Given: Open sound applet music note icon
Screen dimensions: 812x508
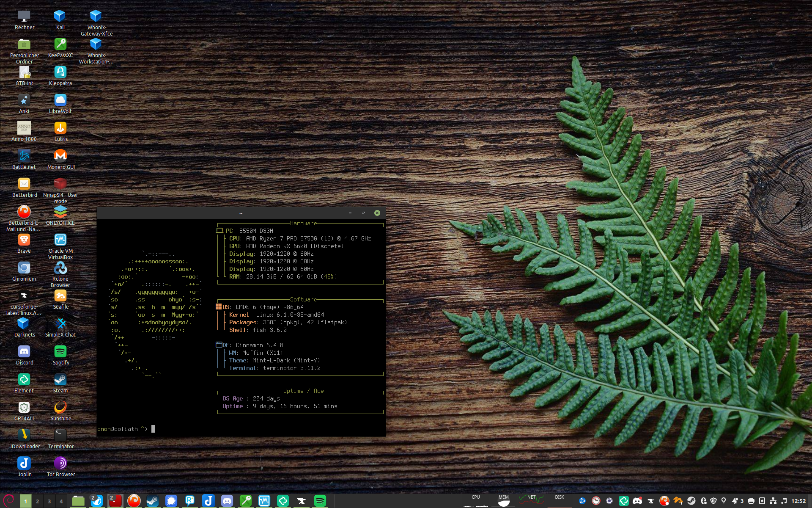Looking at the screenshot, I should 784,501.
